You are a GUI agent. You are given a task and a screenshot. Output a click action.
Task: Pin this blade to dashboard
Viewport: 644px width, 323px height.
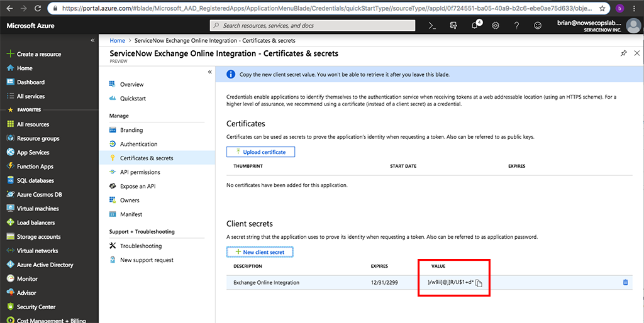click(623, 53)
